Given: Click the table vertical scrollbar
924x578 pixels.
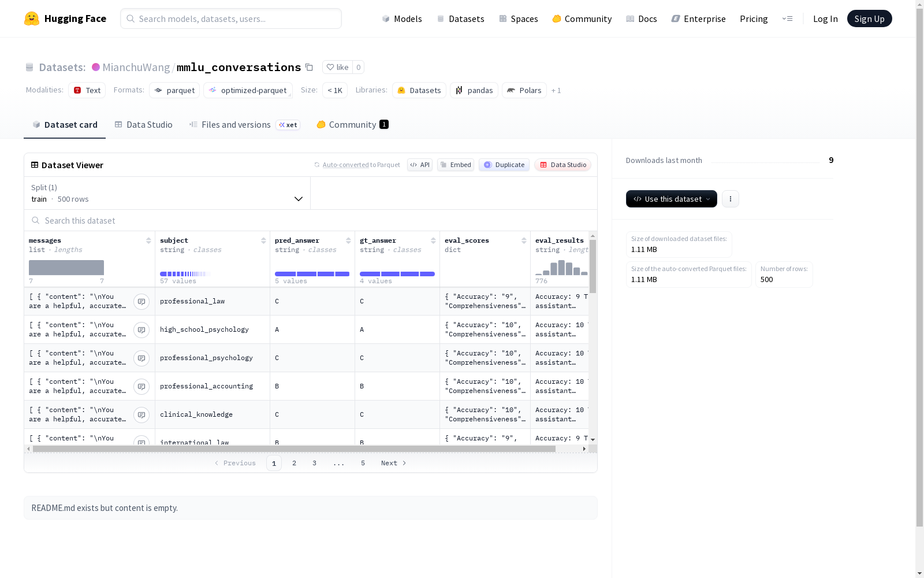Looking at the screenshot, I should click(593, 266).
